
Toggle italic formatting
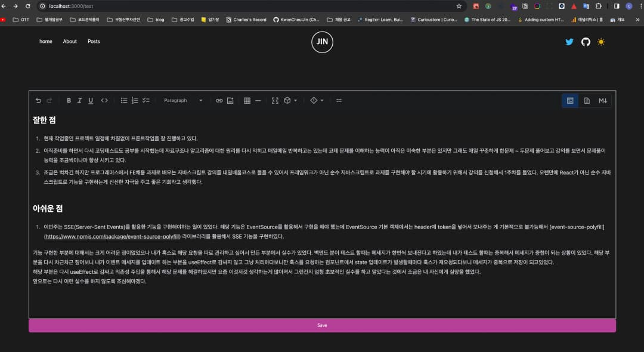point(80,101)
